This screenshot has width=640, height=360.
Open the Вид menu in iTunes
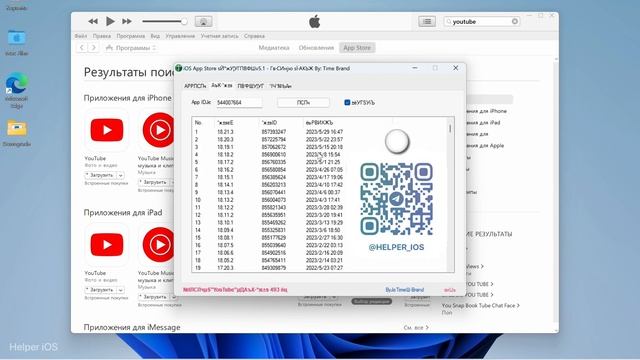click(155, 36)
